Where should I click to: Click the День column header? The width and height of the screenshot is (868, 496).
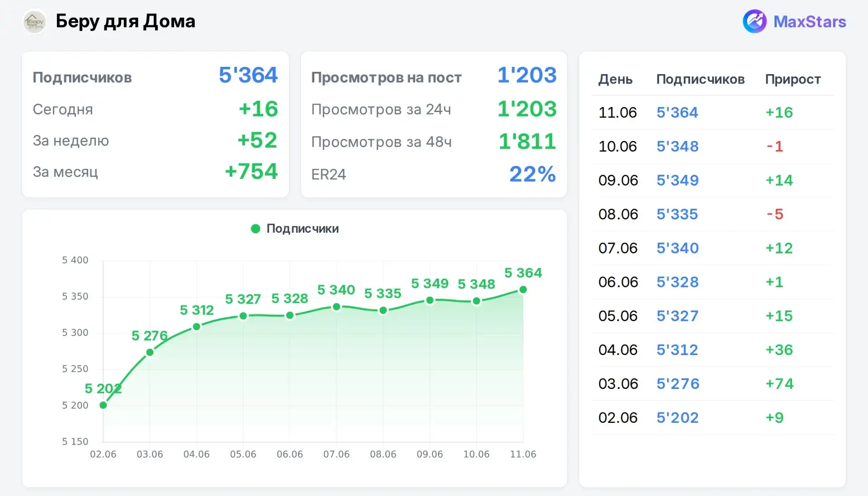point(615,79)
